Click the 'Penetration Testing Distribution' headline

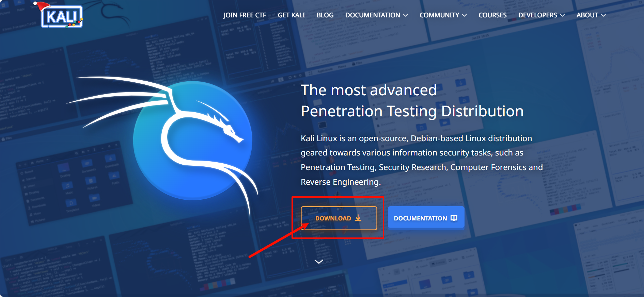point(412,111)
